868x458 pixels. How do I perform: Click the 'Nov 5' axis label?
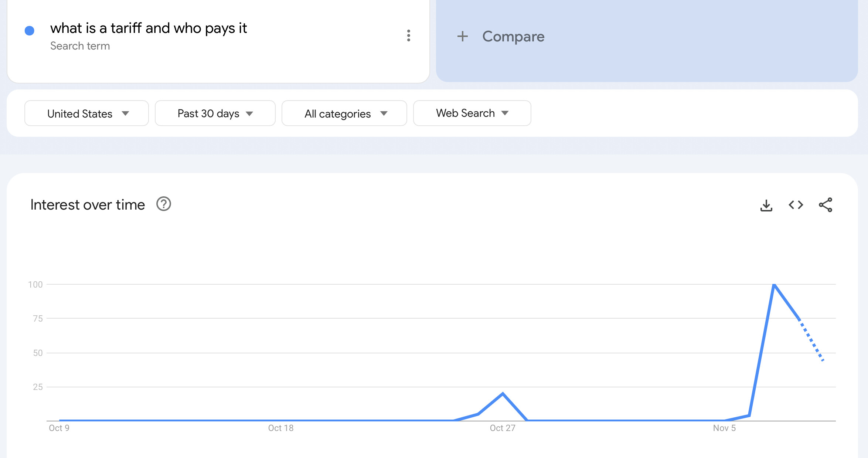coord(724,428)
